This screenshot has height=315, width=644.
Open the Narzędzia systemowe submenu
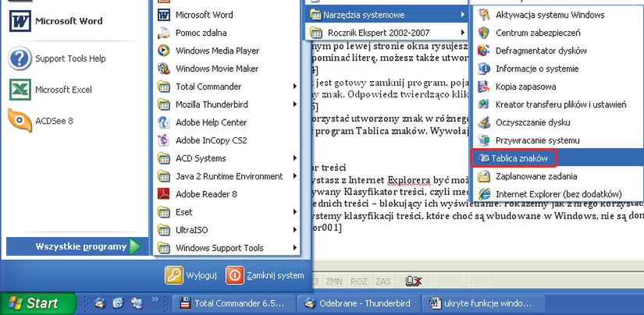pos(387,15)
